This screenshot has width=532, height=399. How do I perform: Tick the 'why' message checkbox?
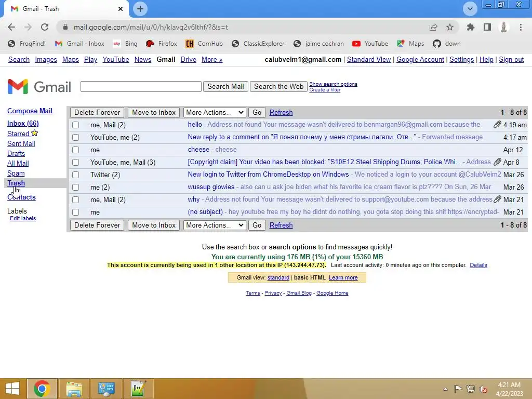(76, 200)
